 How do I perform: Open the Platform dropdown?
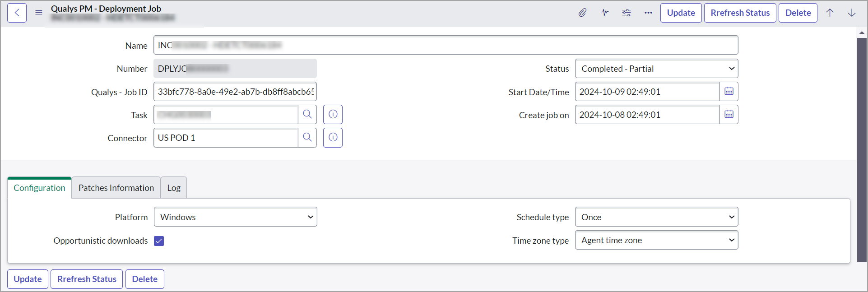[x=235, y=217]
